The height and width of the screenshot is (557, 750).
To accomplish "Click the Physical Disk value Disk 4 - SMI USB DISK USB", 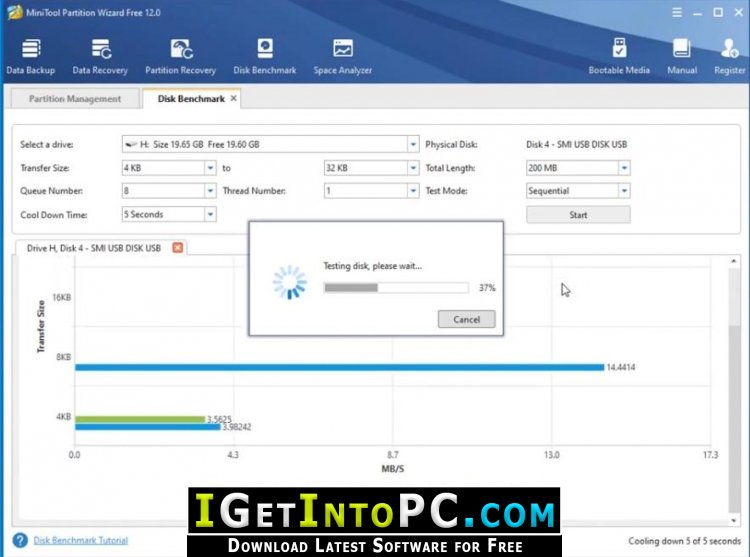I will click(x=576, y=144).
